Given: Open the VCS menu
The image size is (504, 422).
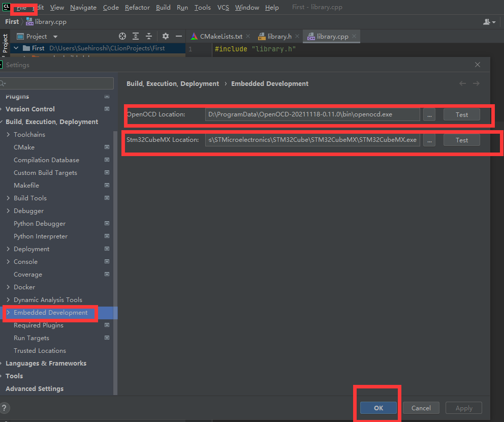Looking at the screenshot, I should [223, 8].
